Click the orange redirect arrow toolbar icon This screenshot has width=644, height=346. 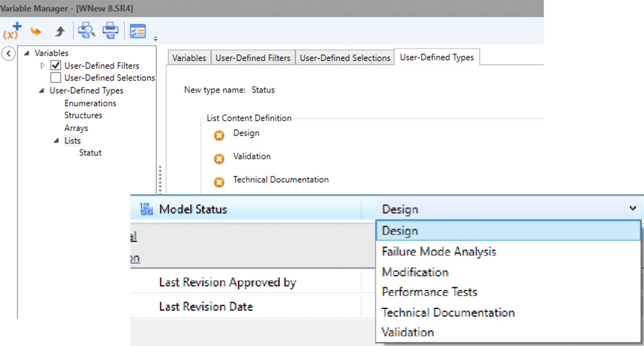pos(36,31)
